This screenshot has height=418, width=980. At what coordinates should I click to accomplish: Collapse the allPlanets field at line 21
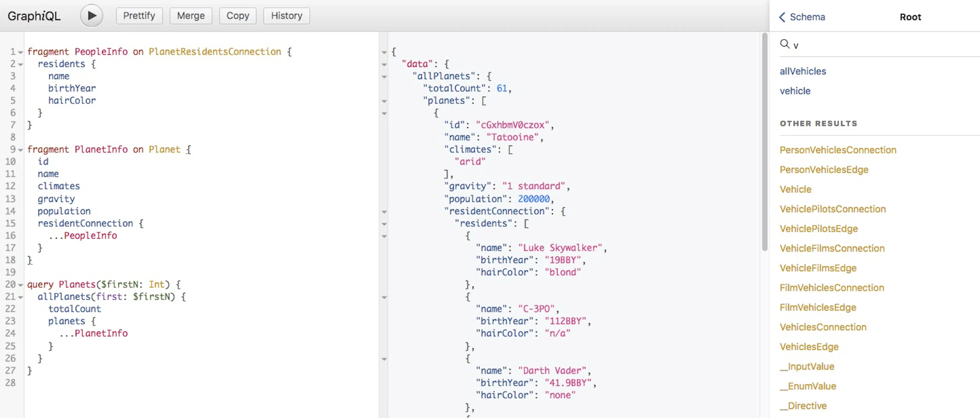coord(20,297)
